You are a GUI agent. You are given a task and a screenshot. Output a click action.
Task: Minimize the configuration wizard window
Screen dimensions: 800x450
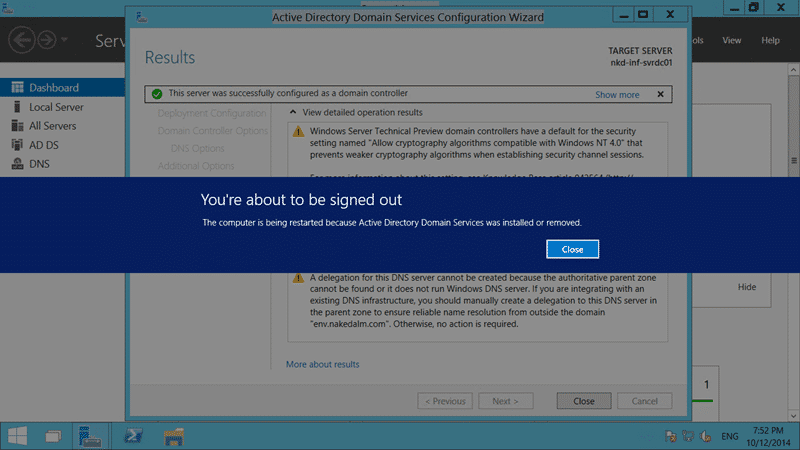click(x=623, y=15)
